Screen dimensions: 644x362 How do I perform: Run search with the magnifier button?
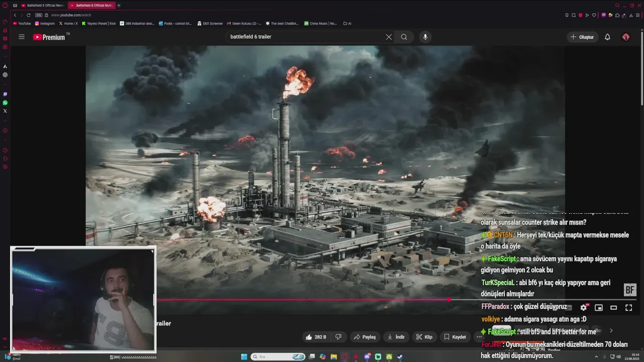click(404, 37)
